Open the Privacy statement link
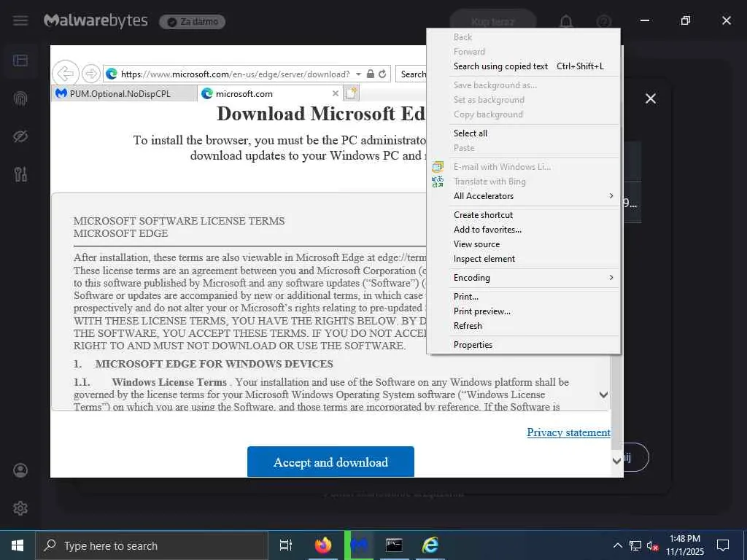747x560 pixels. pyautogui.click(x=568, y=432)
